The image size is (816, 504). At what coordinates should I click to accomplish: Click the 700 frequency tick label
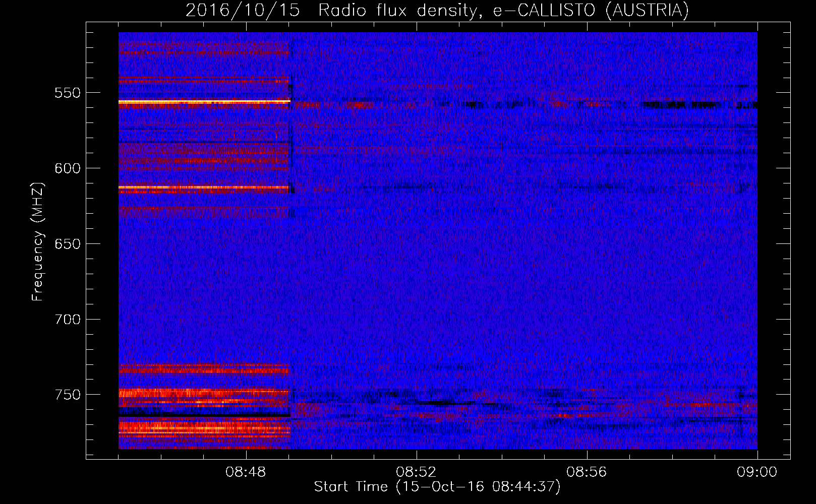coord(68,320)
